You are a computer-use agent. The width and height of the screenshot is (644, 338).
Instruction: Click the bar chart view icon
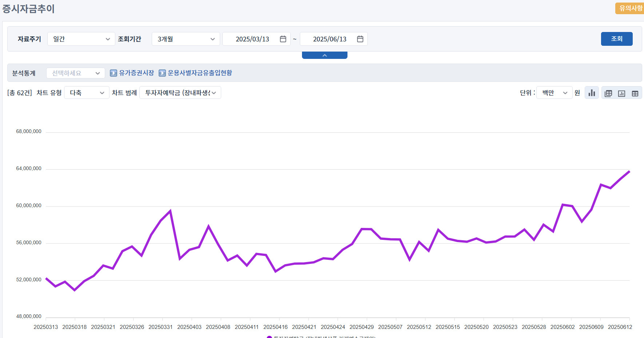pos(592,93)
